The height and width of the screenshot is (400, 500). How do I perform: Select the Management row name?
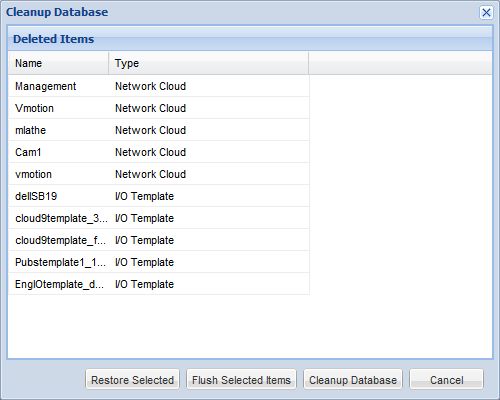[x=46, y=86]
